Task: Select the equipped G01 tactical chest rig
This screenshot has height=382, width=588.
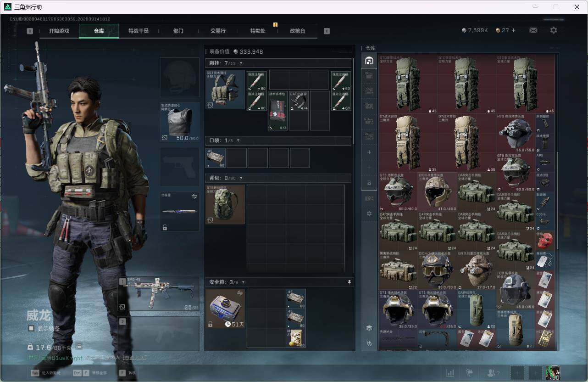Action: pos(225,90)
